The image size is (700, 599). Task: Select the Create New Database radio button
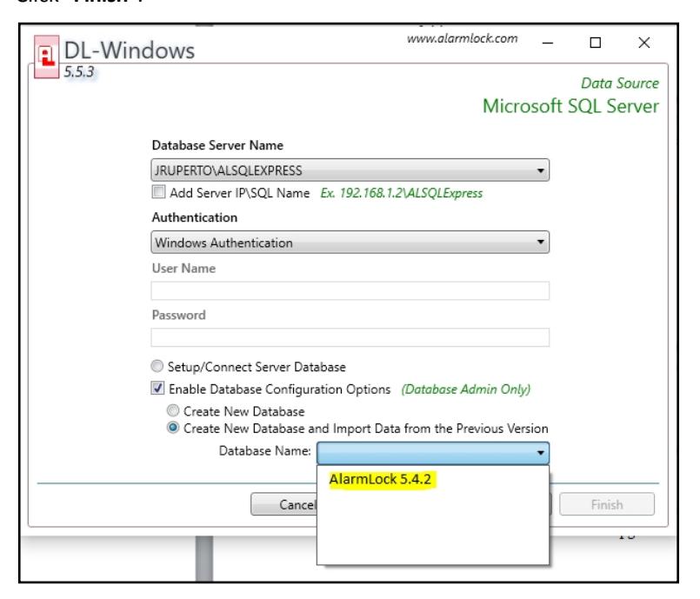coord(173,410)
